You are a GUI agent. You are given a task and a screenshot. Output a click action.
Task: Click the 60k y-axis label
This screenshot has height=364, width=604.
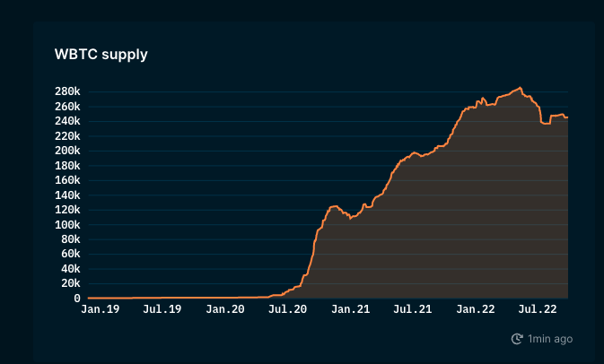pos(70,255)
